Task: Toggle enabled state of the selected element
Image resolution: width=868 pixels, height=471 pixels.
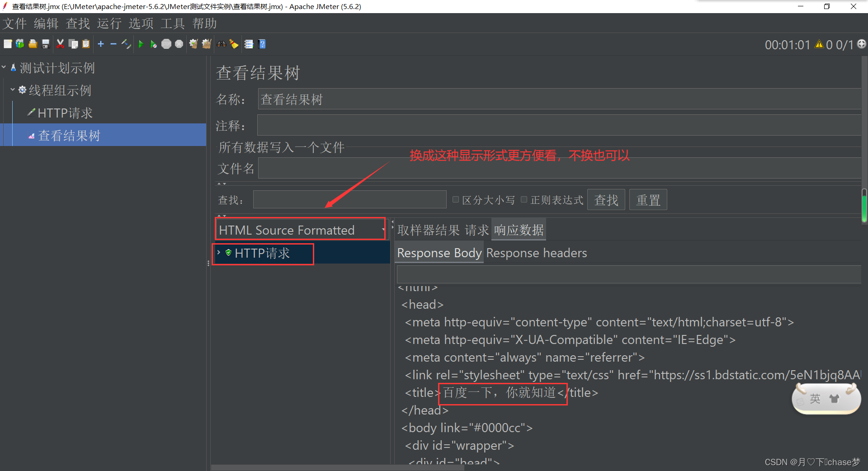Action: [x=126, y=44]
